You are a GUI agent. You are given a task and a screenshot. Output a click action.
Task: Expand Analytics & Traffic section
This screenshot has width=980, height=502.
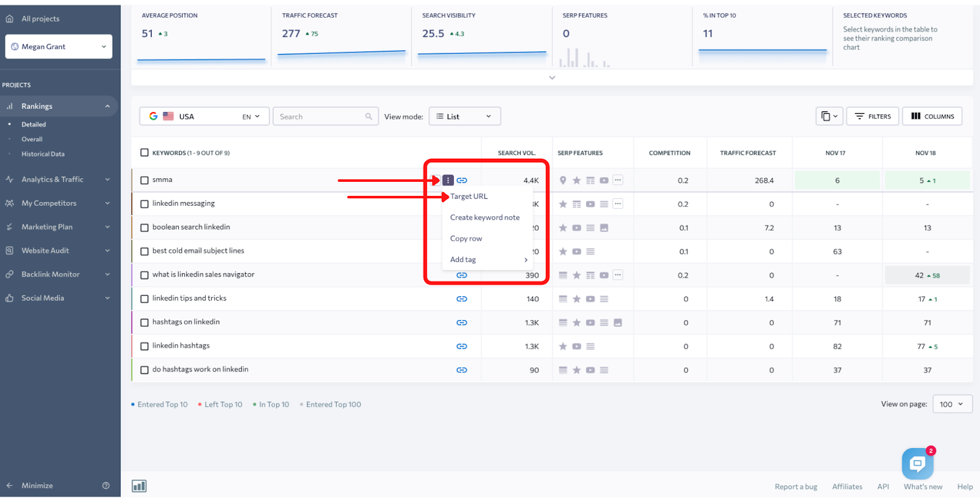(x=59, y=179)
